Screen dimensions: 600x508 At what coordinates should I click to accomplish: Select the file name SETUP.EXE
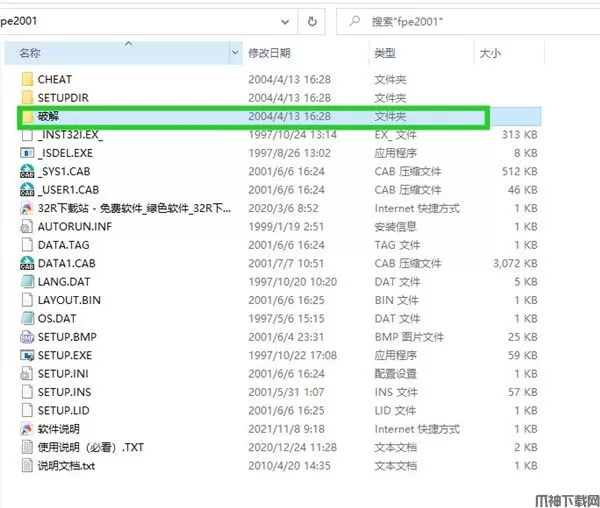(65, 355)
